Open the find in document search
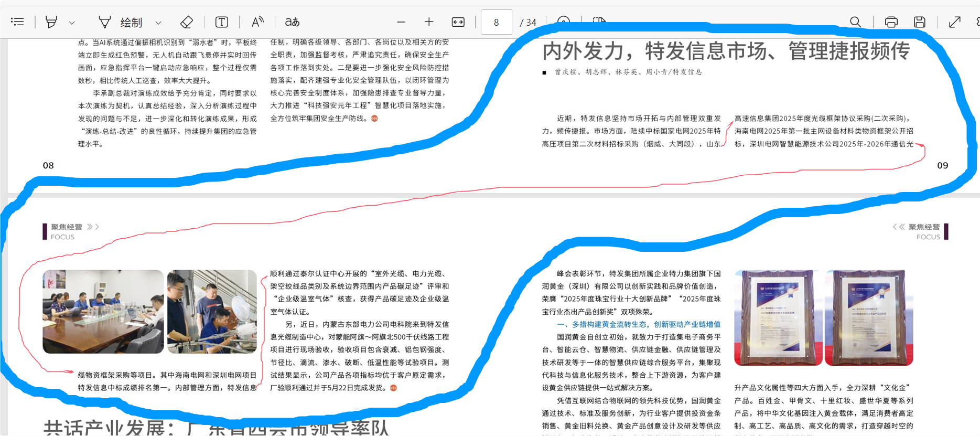The width and height of the screenshot is (980, 436). [x=855, y=22]
